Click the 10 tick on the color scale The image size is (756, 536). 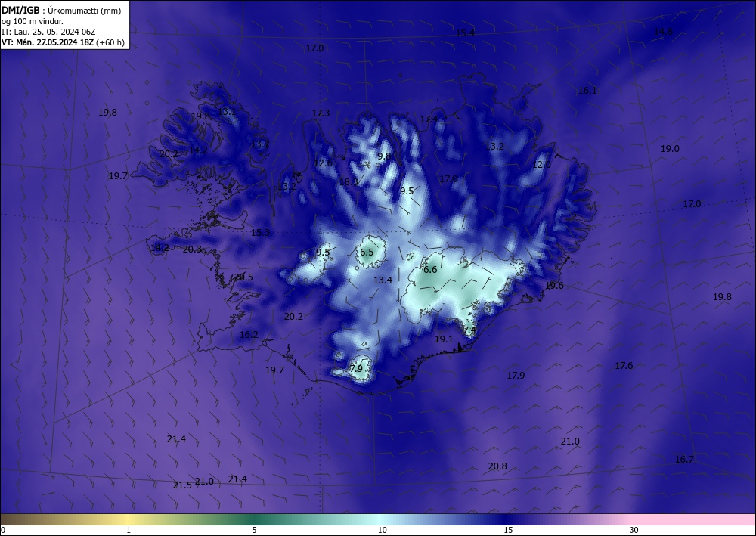382,530
